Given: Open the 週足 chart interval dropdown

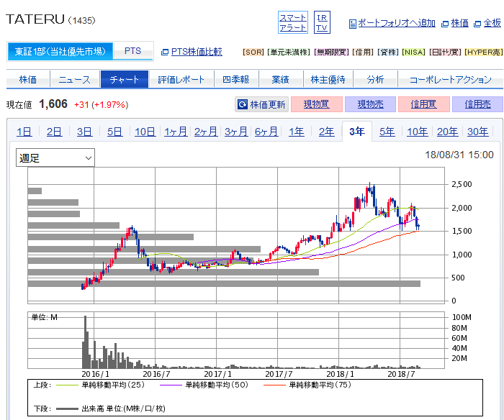Looking at the screenshot, I should pos(55,157).
